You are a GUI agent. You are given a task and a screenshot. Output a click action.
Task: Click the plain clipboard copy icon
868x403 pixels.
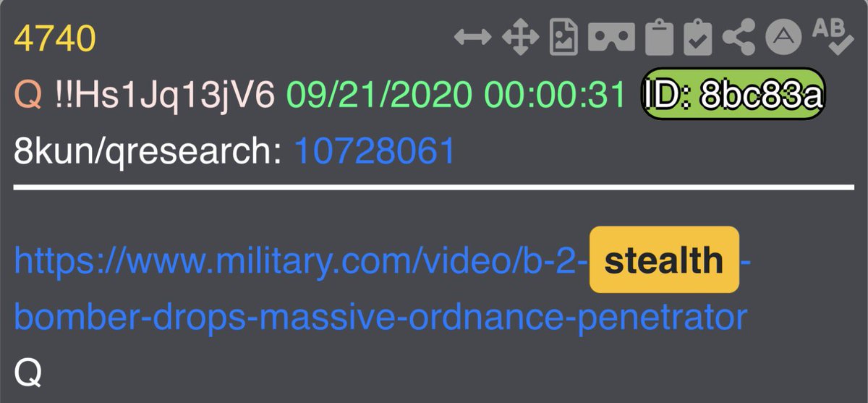coord(659,38)
